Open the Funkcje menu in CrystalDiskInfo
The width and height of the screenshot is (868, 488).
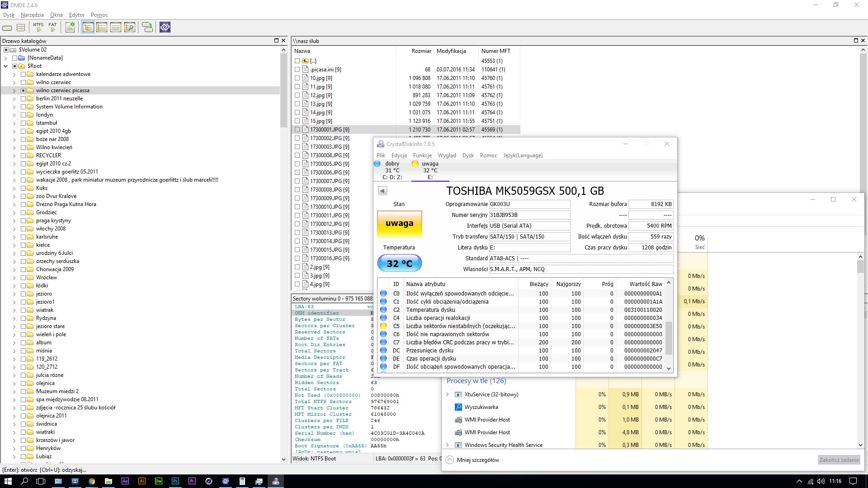pyautogui.click(x=422, y=155)
